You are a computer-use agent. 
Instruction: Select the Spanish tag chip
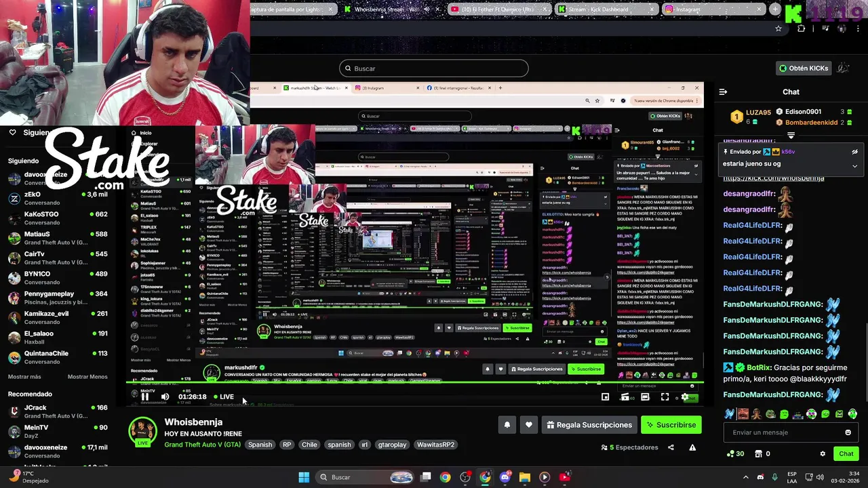tap(260, 445)
